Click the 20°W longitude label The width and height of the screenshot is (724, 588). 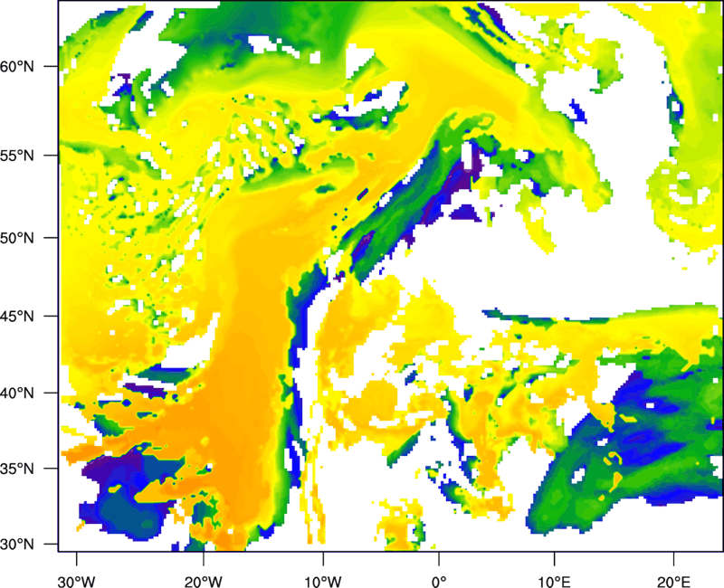point(203,582)
